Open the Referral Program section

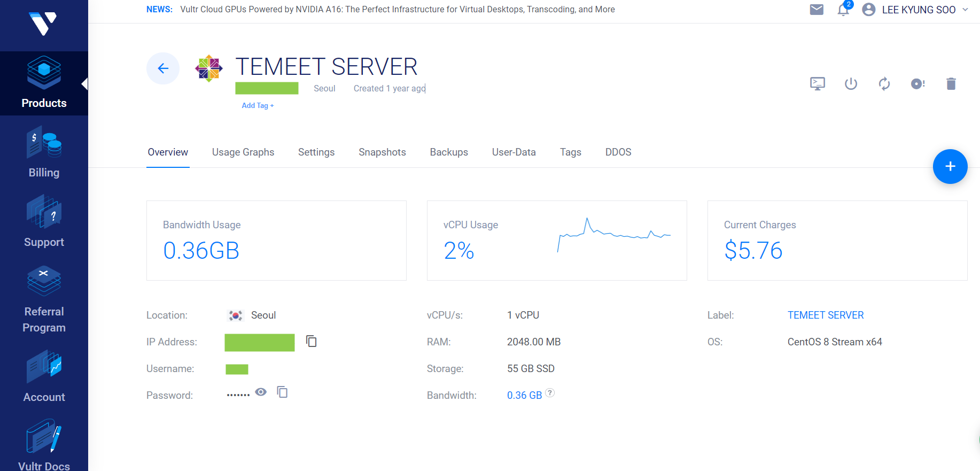(x=44, y=299)
